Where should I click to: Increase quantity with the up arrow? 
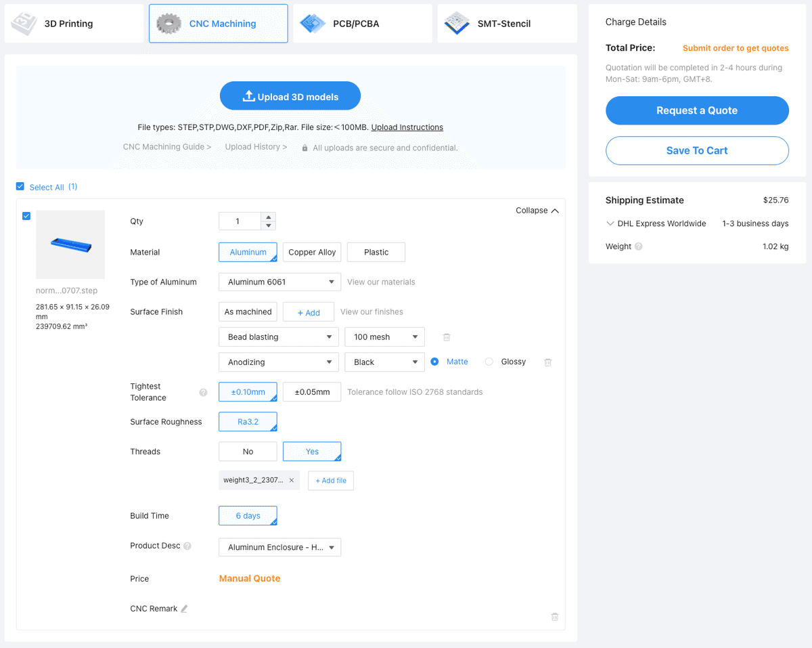point(269,217)
